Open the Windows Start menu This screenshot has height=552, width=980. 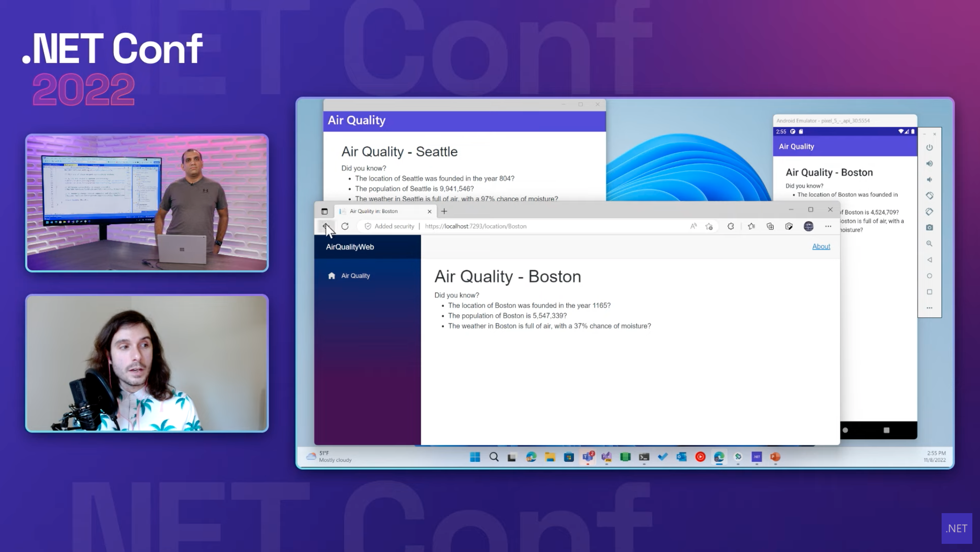point(475,457)
